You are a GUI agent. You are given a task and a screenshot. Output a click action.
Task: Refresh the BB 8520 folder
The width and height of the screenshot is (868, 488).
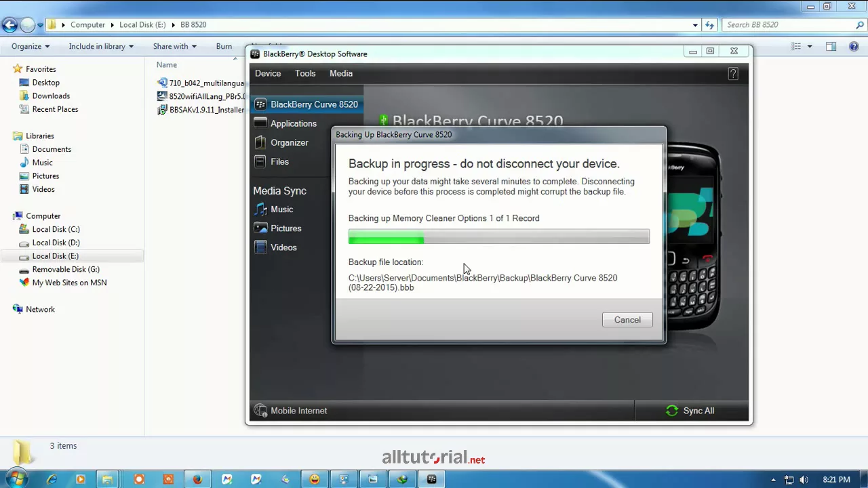[x=709, y=25]
